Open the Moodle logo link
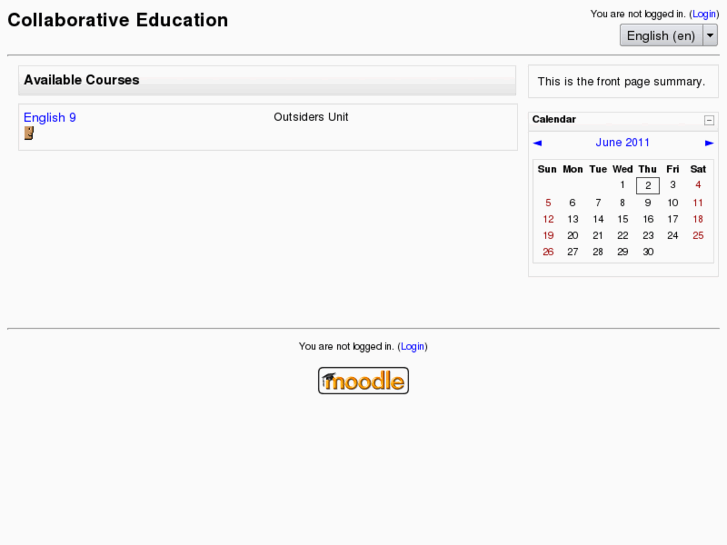 pyautogui.click(x=363, y=381)
